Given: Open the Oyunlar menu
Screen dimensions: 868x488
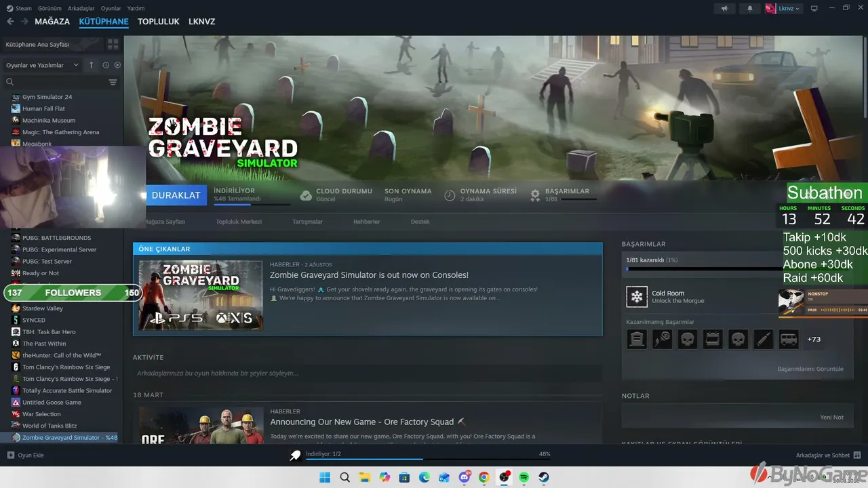Looking at the screenshot, I should [111, 8].
